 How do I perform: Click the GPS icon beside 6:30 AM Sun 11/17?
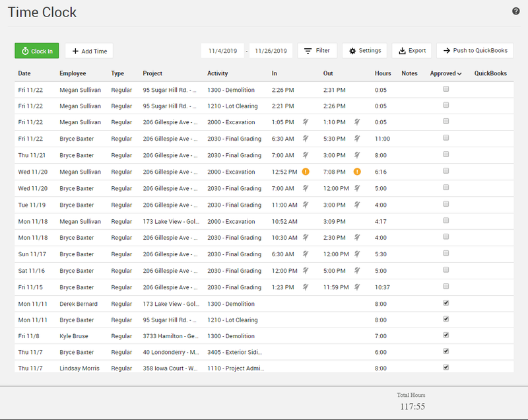click(306, 254)
